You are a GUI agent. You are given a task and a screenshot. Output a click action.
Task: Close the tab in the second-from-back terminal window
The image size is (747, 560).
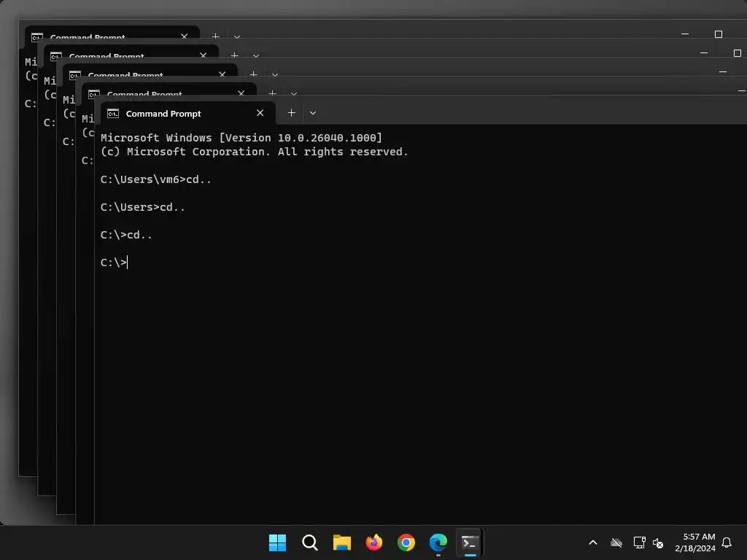pos(204,55)
